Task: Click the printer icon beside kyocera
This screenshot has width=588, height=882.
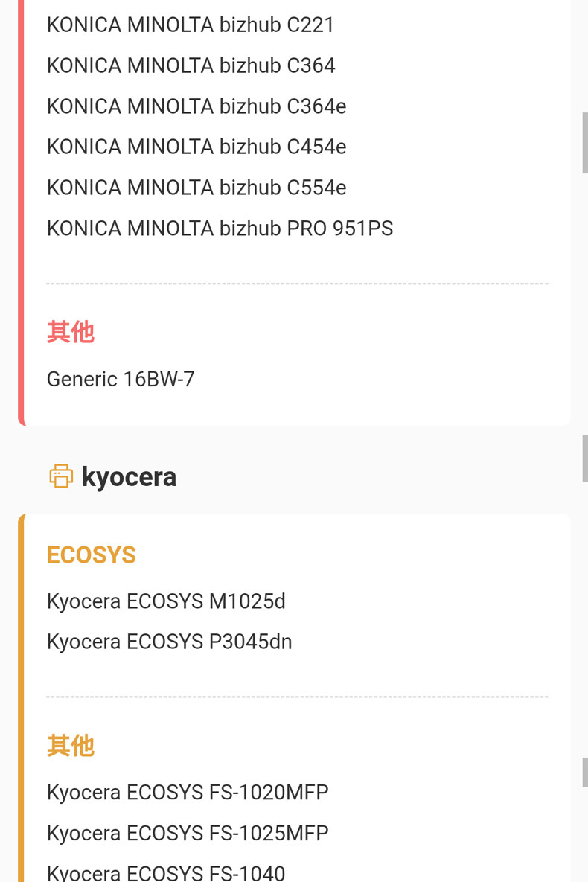Action: click(61, 476)
